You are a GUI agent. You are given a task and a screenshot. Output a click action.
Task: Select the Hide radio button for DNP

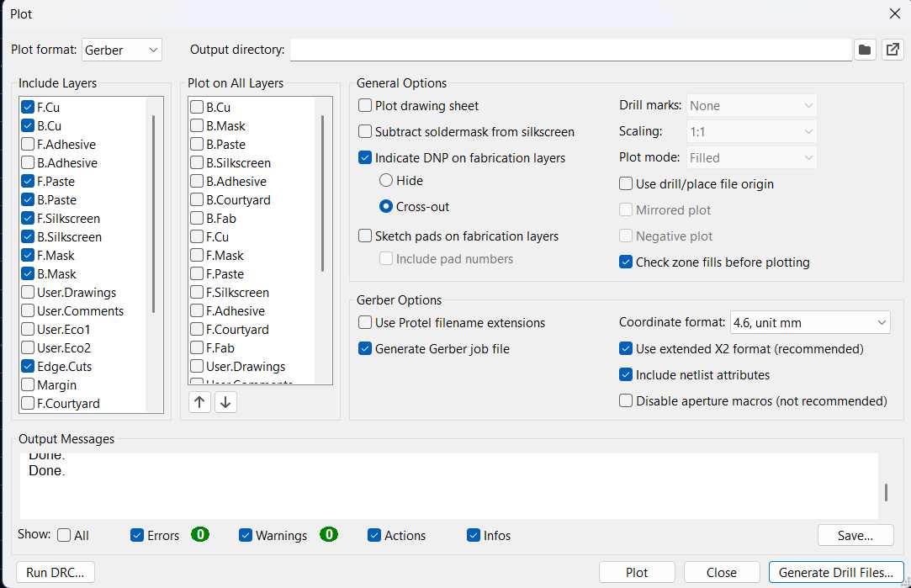click(x=386, y=180)
